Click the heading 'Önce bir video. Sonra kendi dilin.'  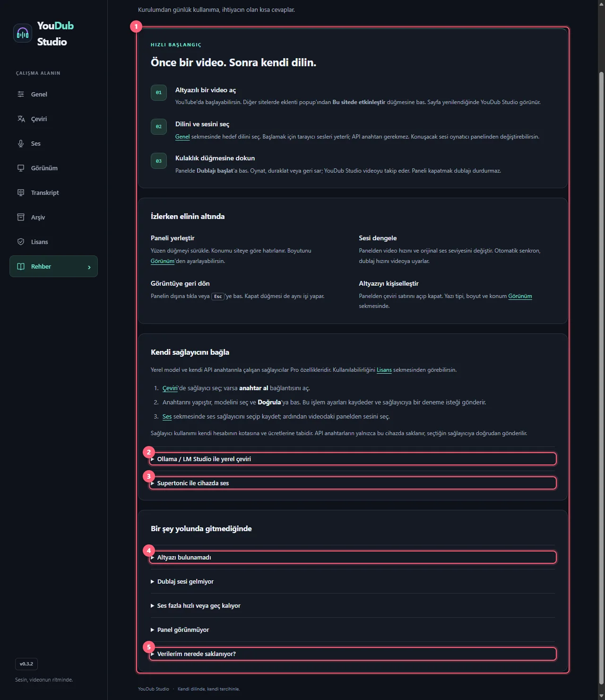[x=233, y=62]
